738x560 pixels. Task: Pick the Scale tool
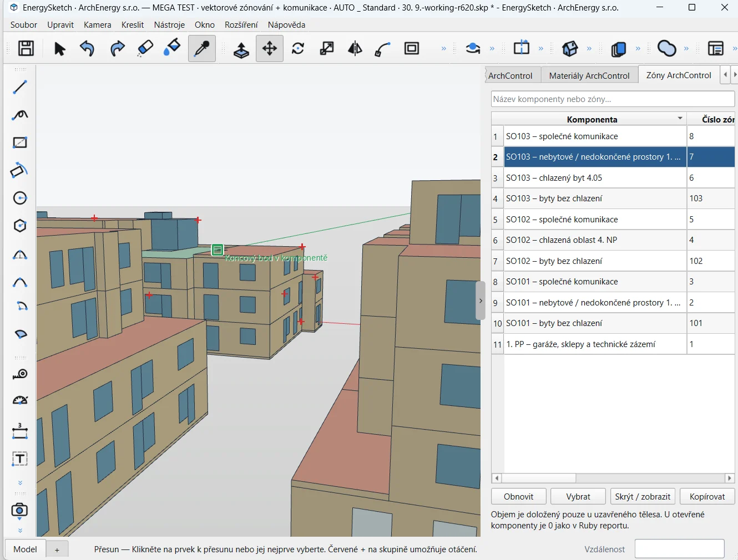click(x=327, y=49)
